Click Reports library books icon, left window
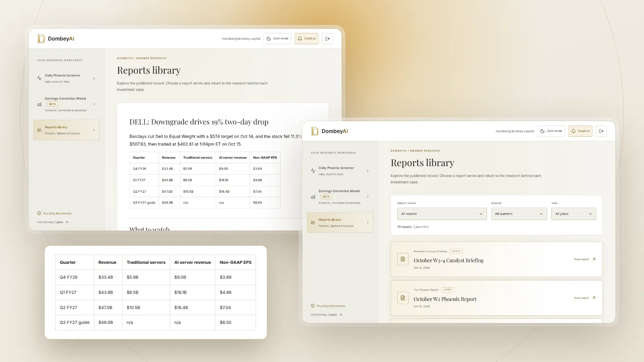Screen dimensions: 644x362 coord(39,130)
